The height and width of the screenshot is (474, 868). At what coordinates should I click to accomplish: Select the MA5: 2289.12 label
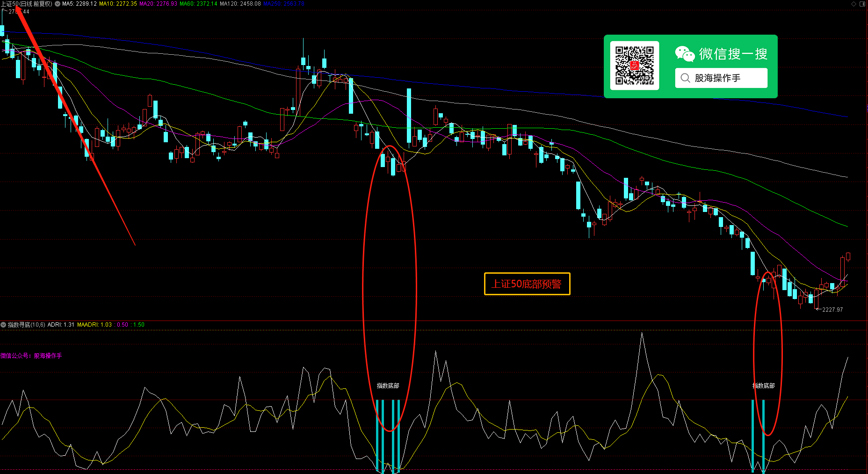point(80,4)
